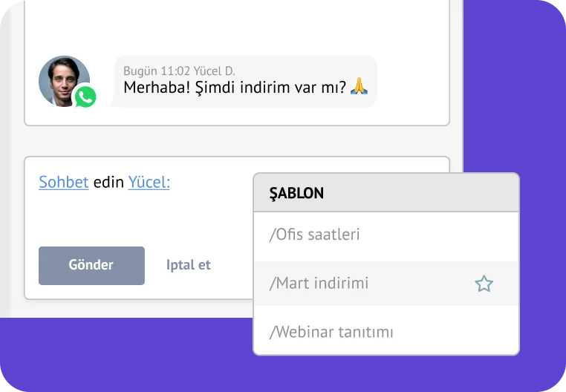
Task: Click the ŞABLON dropdown header
Action: point(386,193)
